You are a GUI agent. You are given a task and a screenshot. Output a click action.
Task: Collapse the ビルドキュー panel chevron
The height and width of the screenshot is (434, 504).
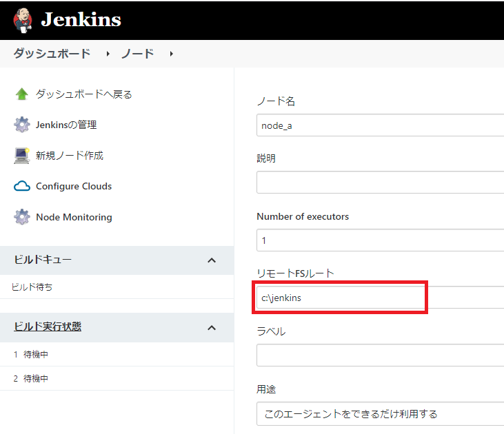pos(212,260)
